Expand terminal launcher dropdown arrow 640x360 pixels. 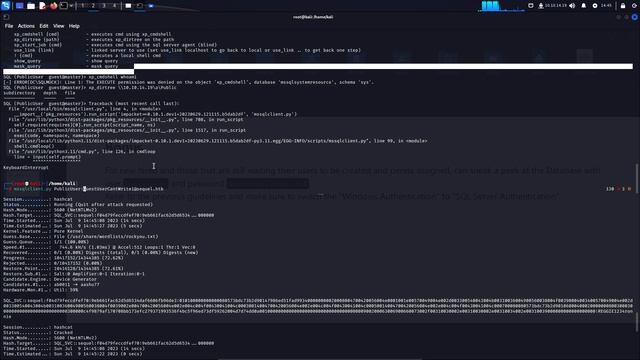coord(71,6)
